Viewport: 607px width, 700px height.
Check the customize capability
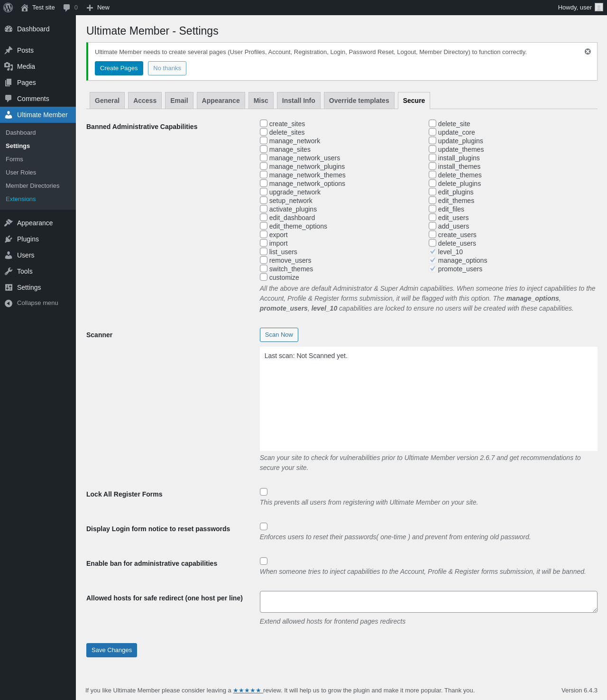point(264,277)
